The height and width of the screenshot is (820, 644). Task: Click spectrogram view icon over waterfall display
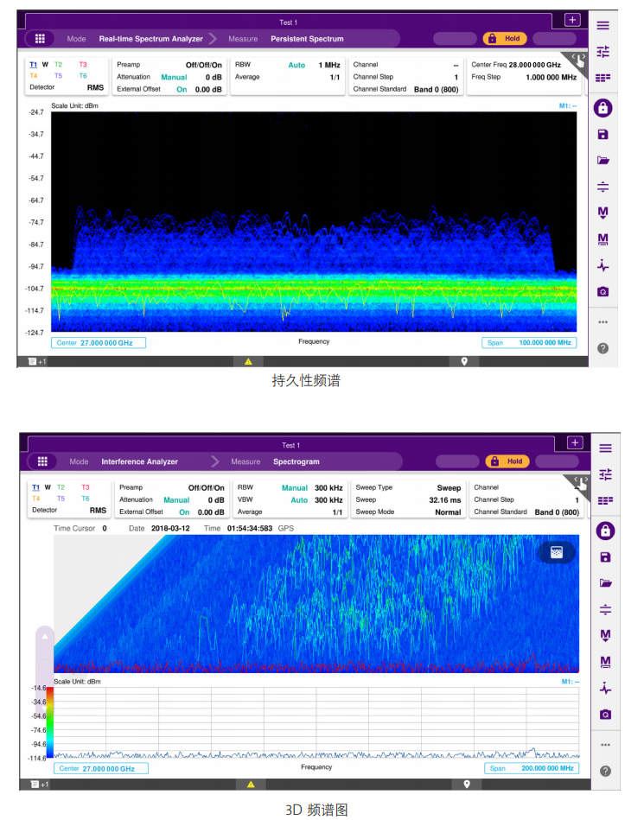(557, 552)
